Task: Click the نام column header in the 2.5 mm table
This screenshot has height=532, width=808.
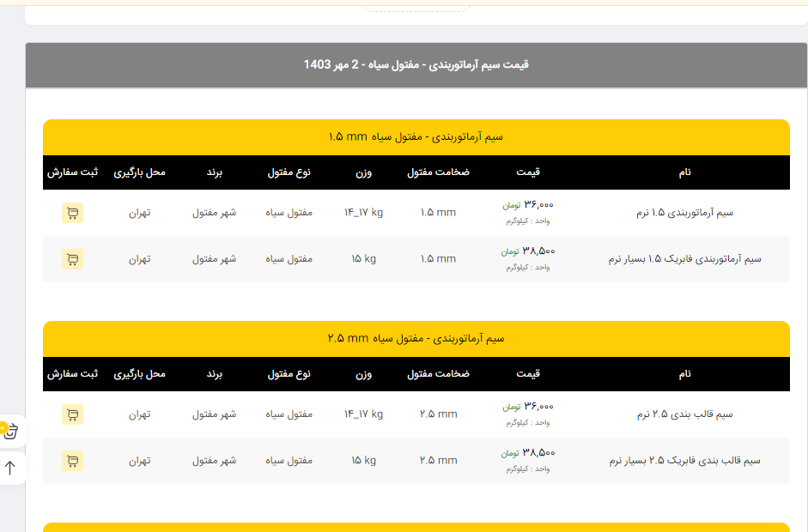Action: 684,374
